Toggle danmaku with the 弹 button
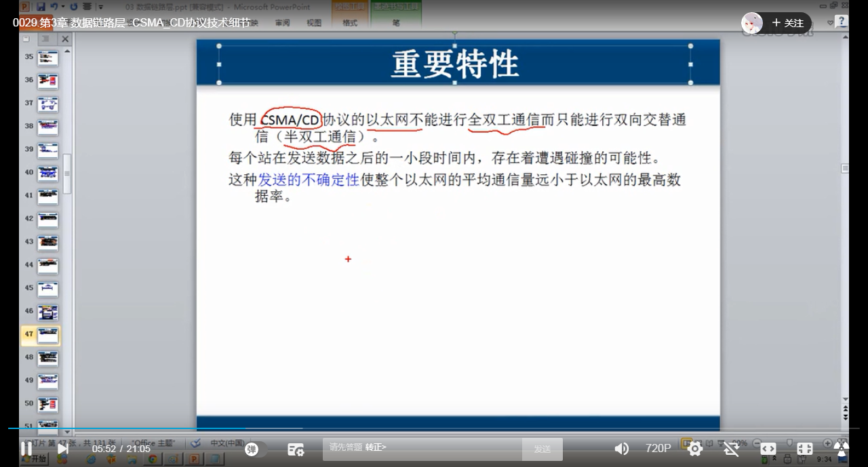Screen dimensions: 868x467 coord(251,448)
